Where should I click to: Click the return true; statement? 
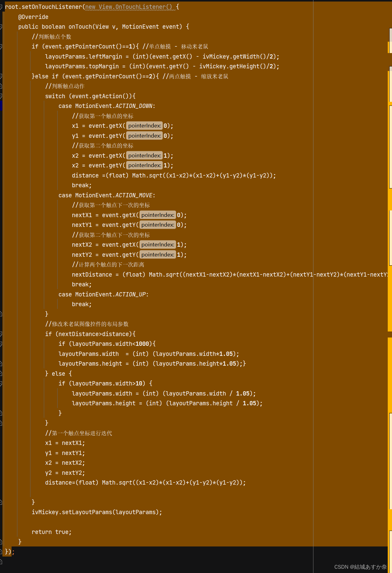[x=51, y=532]
